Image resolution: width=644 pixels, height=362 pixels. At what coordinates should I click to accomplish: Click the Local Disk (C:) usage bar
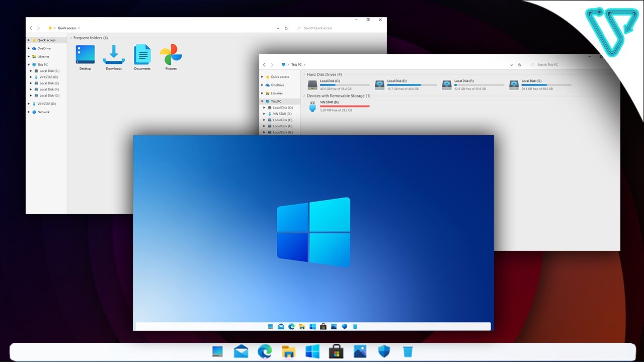coord(345,85)
